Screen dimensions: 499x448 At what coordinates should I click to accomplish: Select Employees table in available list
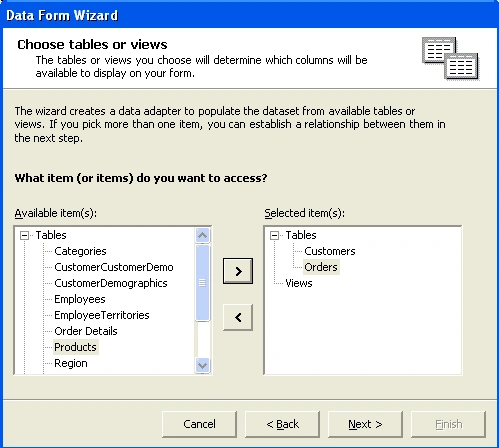(x=80, y=299)
